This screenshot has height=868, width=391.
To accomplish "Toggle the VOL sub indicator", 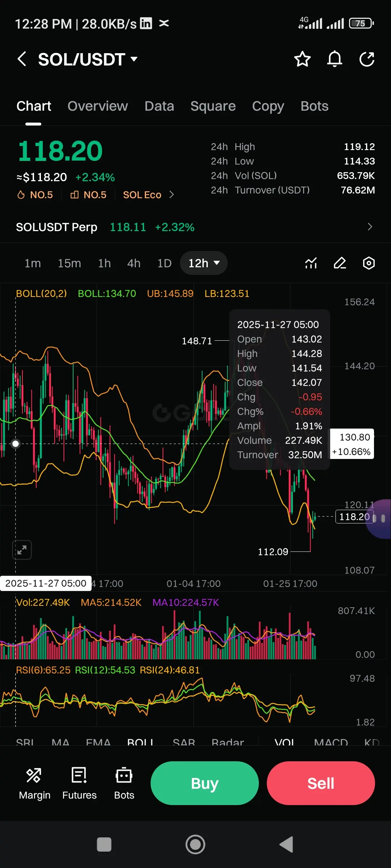I will 285,742.
